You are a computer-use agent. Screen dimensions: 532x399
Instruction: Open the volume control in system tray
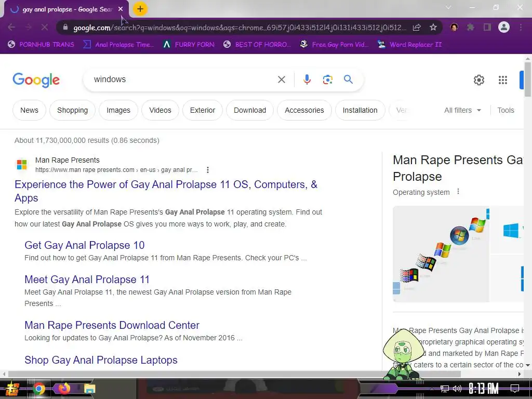point(457,389)
